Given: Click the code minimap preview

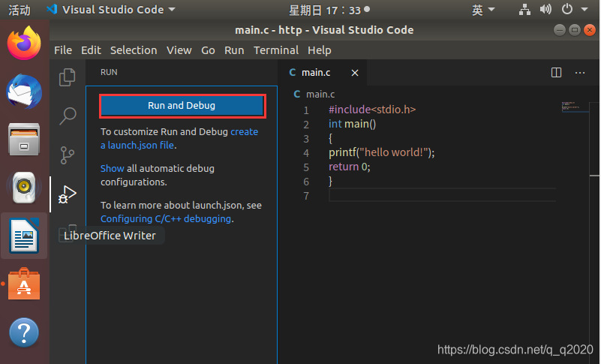Looking at the screenshot, I should click(x=575, y=107).
